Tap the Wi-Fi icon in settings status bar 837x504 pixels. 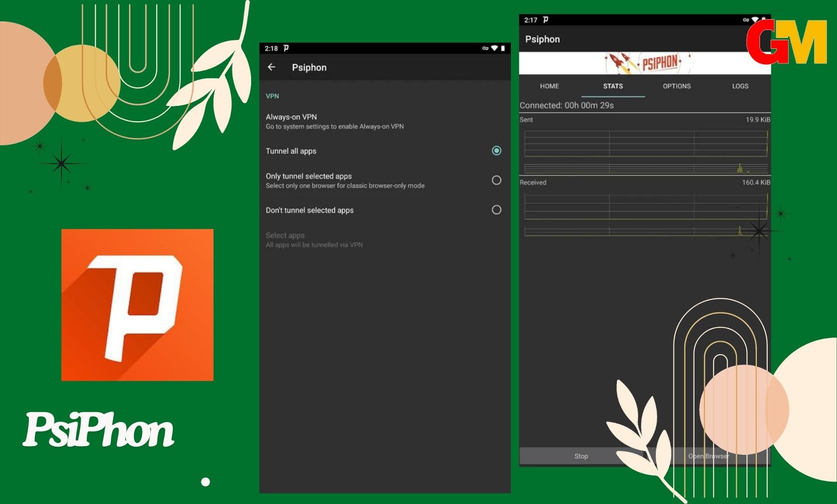coord(494,48)
